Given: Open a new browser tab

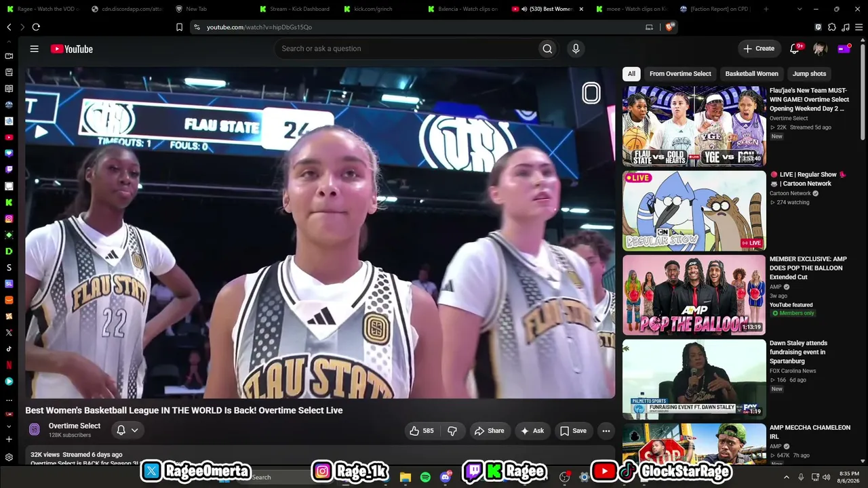Looking at the screenshot, I should [x=766, y=9].
